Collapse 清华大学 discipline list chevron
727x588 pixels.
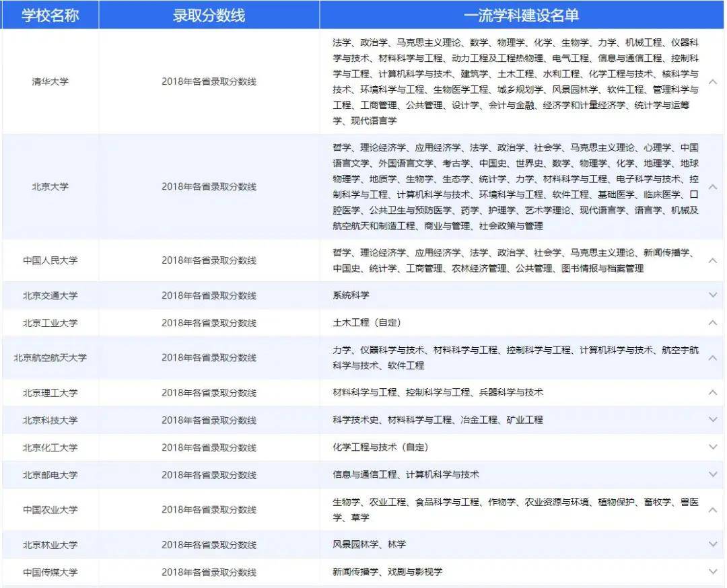(x=713, y=81)
